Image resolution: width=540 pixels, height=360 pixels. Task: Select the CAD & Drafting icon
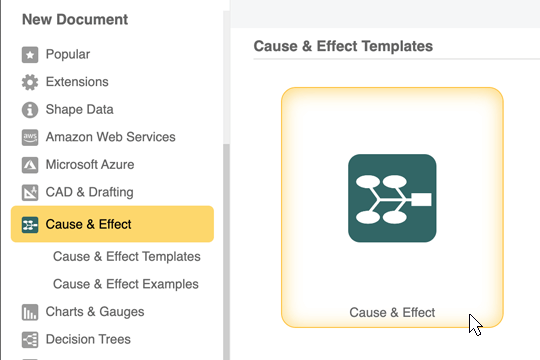pos(30,193)
